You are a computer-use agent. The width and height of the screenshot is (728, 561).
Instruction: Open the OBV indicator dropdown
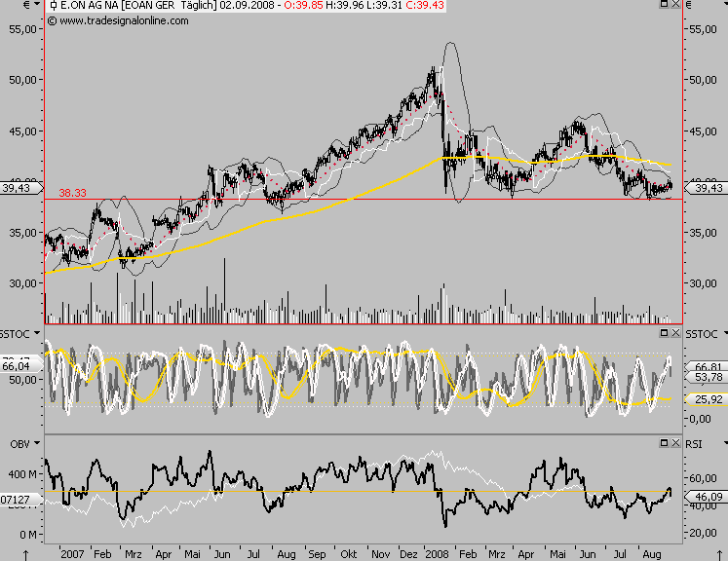(37, 443)
